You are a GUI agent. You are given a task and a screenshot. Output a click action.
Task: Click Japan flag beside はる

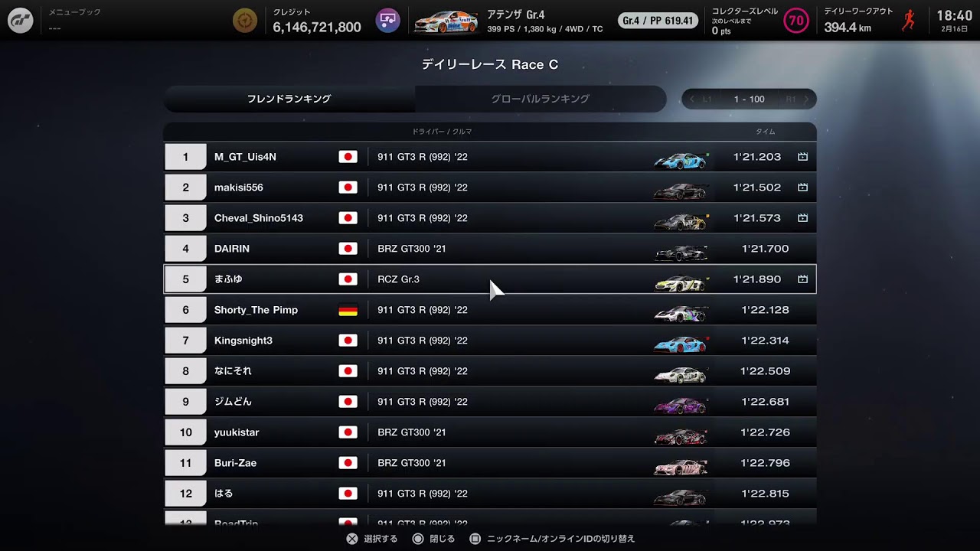[x=348, y=494]
